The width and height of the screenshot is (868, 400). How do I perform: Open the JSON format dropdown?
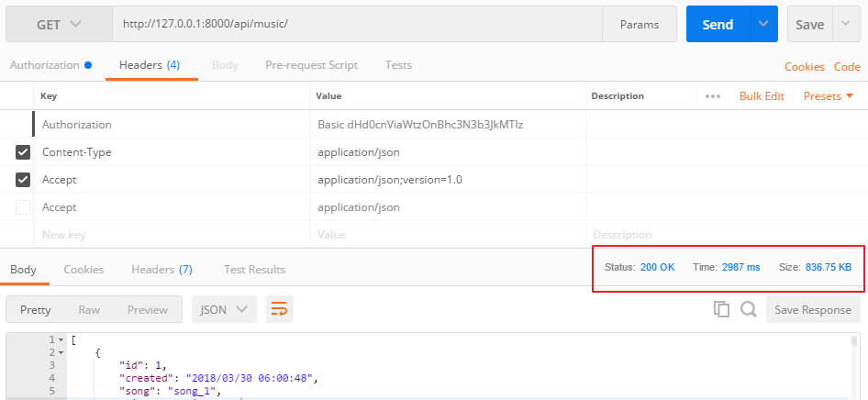tap(224, 309)
